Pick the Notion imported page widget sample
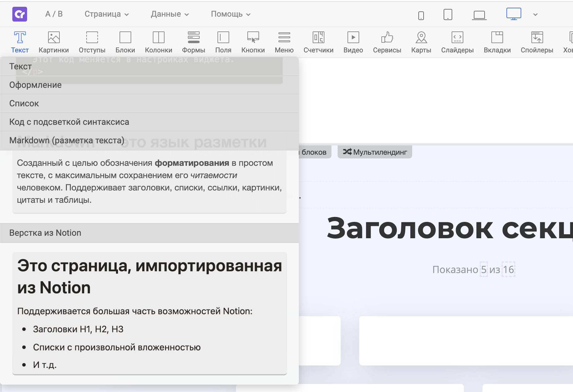This screenshot has height=392, width=573. [150, 313]
